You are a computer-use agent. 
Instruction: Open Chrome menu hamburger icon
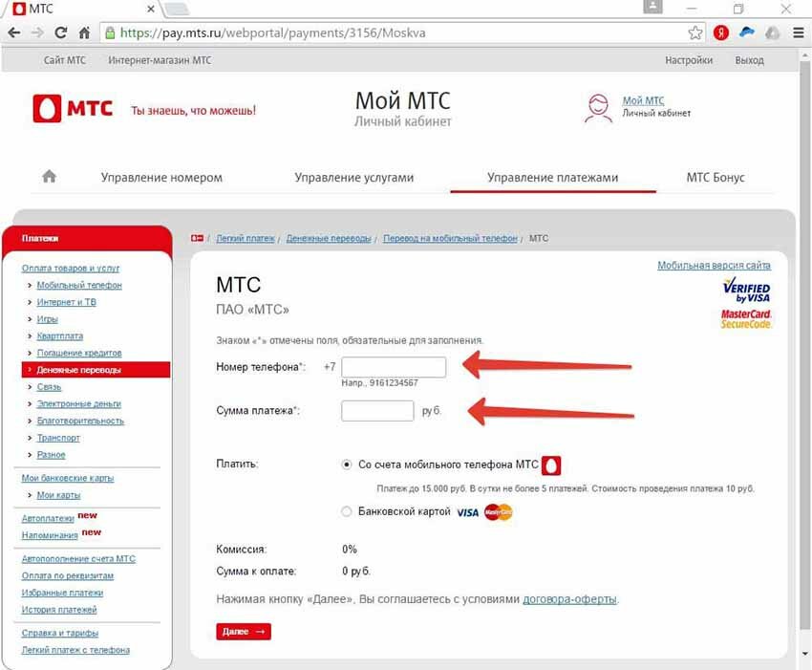click(x=798, y=33)
